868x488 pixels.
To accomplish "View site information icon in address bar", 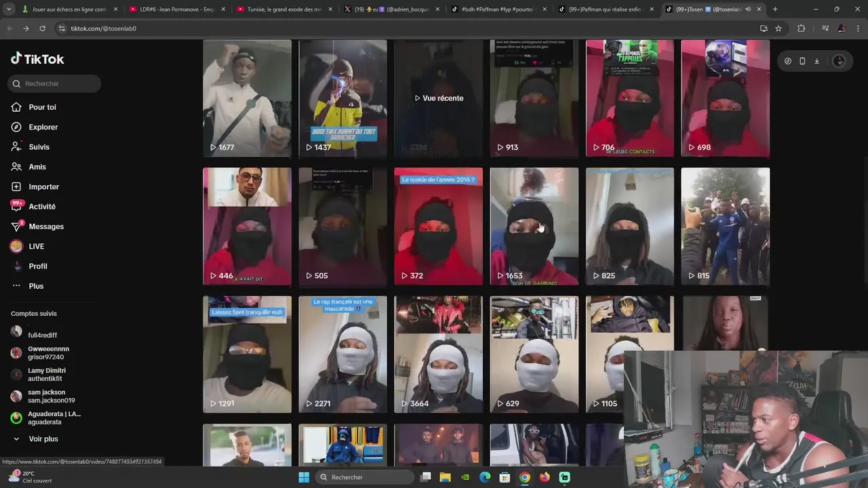I will [x=62, y=28].
